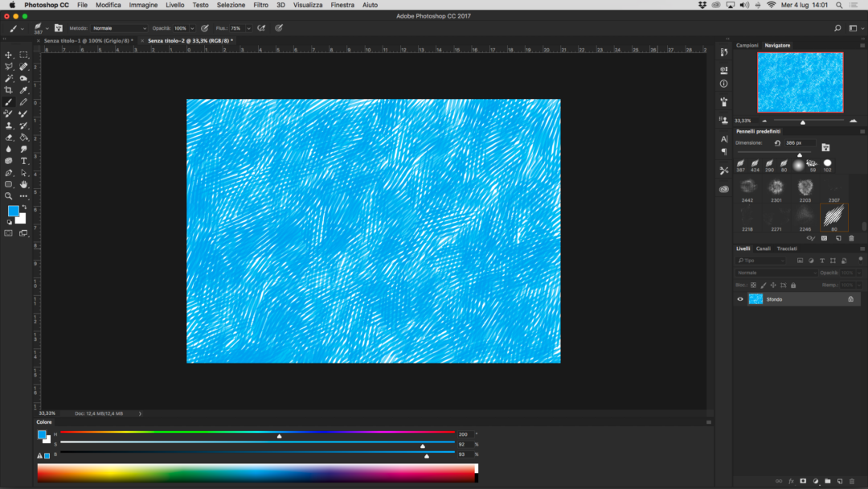Switch to the Tracciati tab
Screen dimensions: 868x489
787,249
